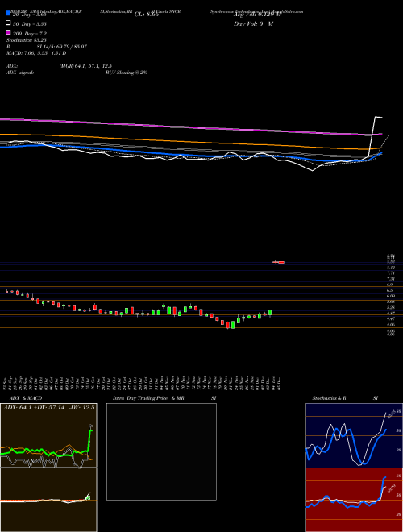This screenshot has height=532, width=403.
Task: Click the 'ADX: 64.1 +DY: 57.14 -DY: 12.5' header
Action: pos(49,408)
